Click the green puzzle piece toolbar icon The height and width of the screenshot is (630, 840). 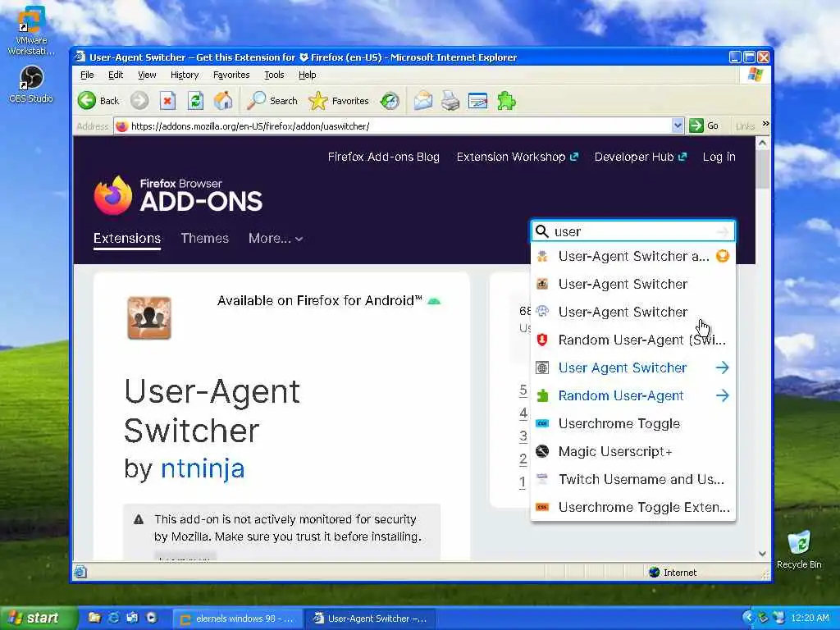[x=506, y=101]
